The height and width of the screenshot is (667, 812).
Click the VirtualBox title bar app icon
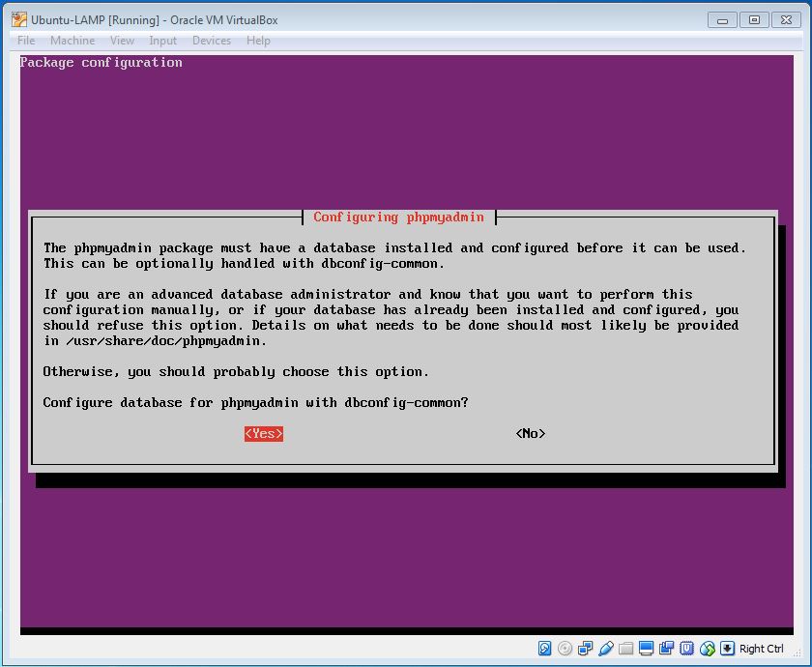point(19,19)
